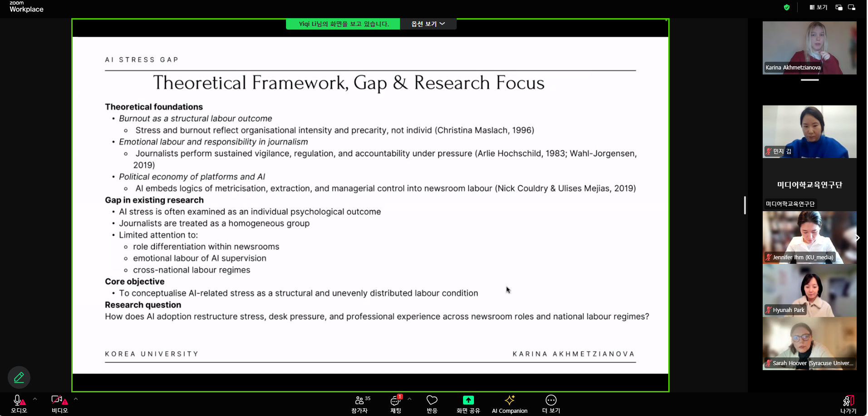This screenshot has height=416, width=868.
Task: Select Karina Akhmetzianova's video thumbnail
Action: pyautogui.click(x=809, y=48)
